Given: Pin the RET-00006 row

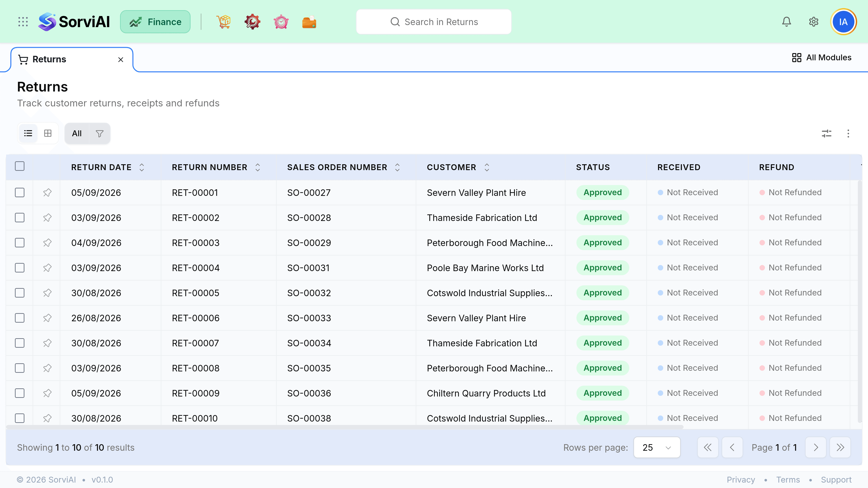Looking at the screenshot, I should tap(47, 318).
